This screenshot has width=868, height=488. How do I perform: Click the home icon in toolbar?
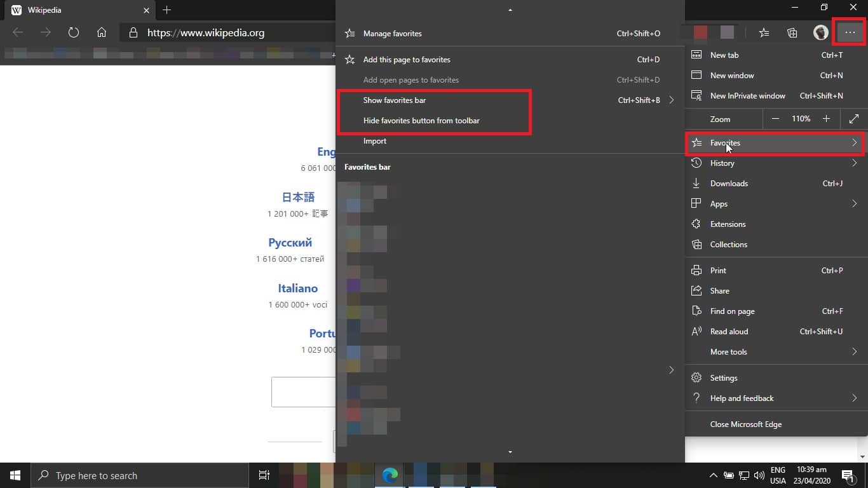[102, 32]
